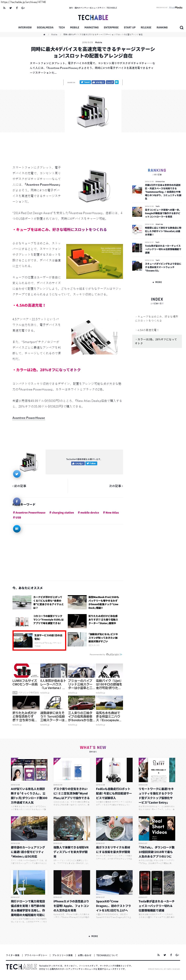Screen dimensions: 186x980
Task: Open the RANKING navigation item
Action: click(x=162, y=27)
